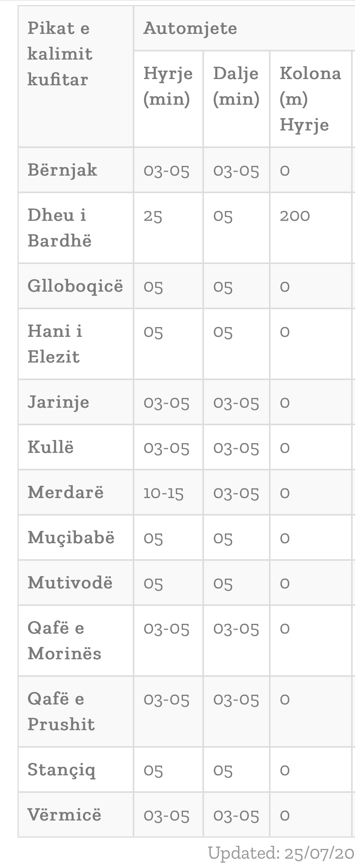The height and width of the screenshot is (868, 355).
Task: Select the Dalje (min) column header
Action: pos(236,86)
